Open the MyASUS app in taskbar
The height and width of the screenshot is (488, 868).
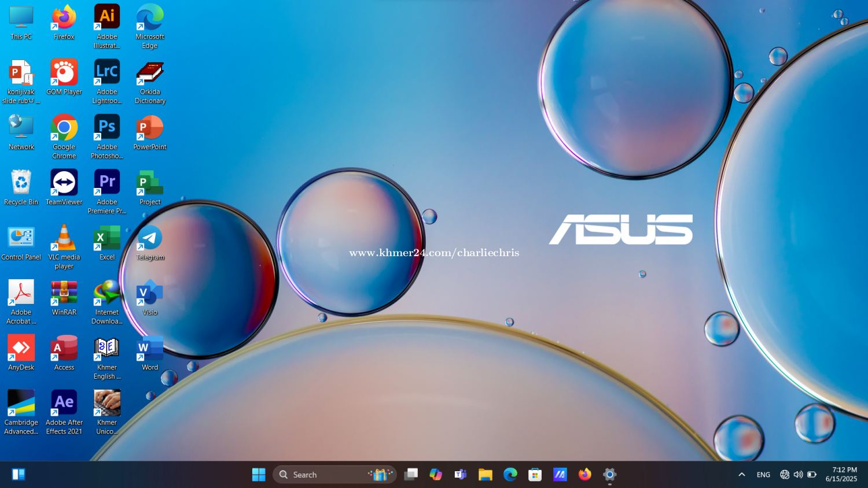click(x=560, y=475)
